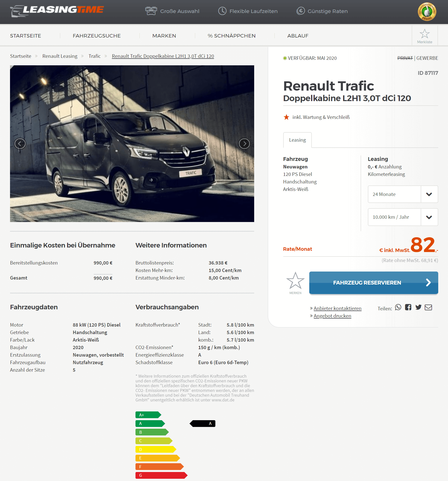Click the Euro 6 (Euro 6d-Temp) value
The height and width of the screenshot is (481, 448).
pyautogui.click(x=223, y=362)
